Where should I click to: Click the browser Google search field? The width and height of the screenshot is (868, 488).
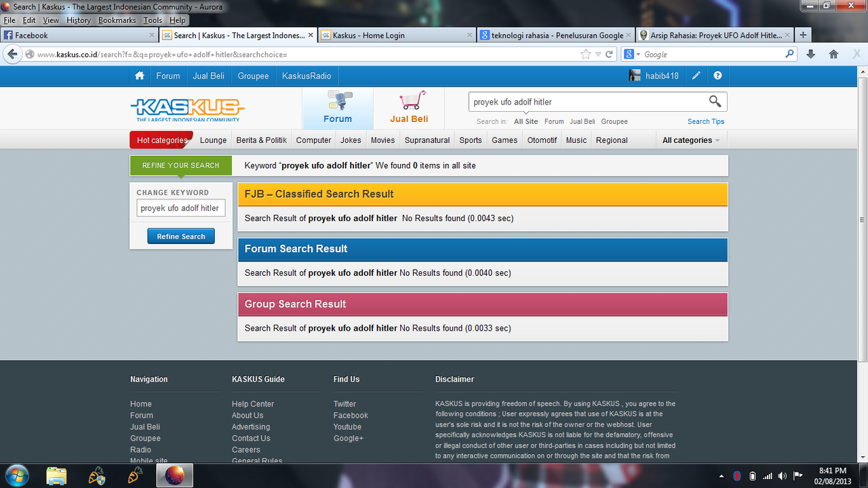pyautogui.click(x=712, y=54)
